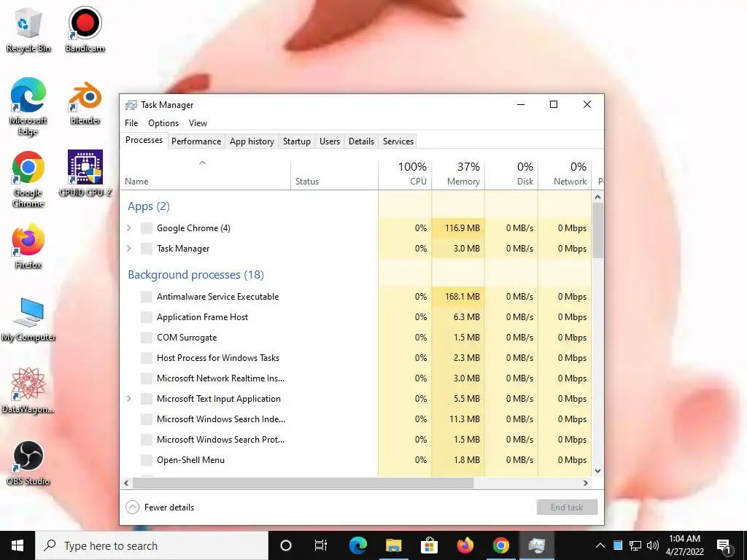Select the Host Process for Windows Tasks row
The image size is (747, 560).
pos(356,358)
